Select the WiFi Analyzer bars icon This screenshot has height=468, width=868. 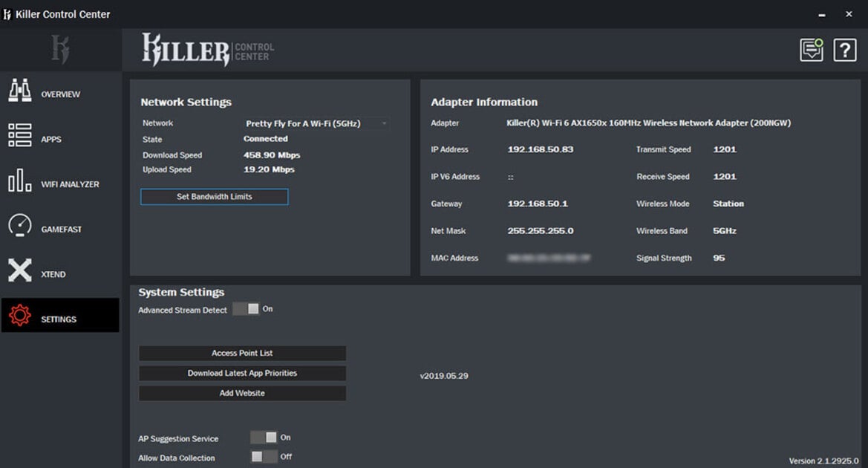tap(20, 181)
